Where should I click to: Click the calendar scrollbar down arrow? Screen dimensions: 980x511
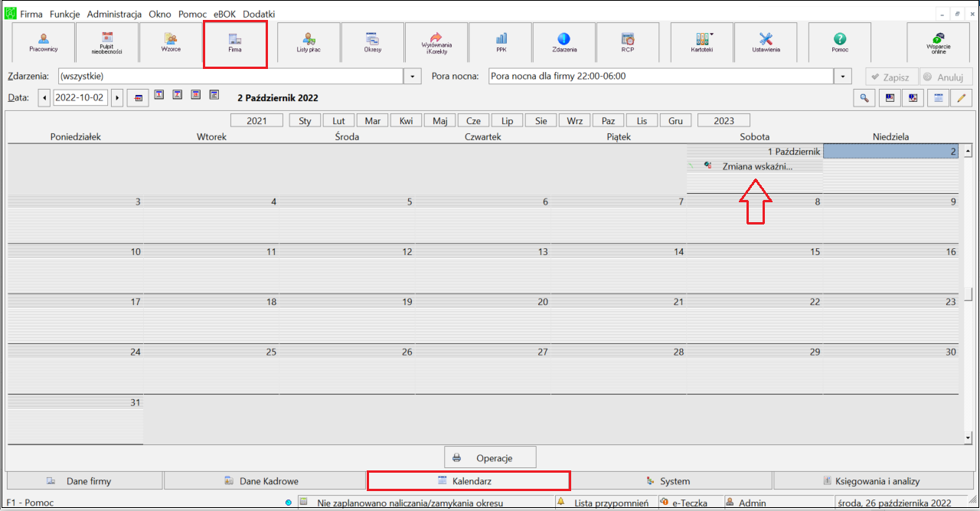pos(967,436)
